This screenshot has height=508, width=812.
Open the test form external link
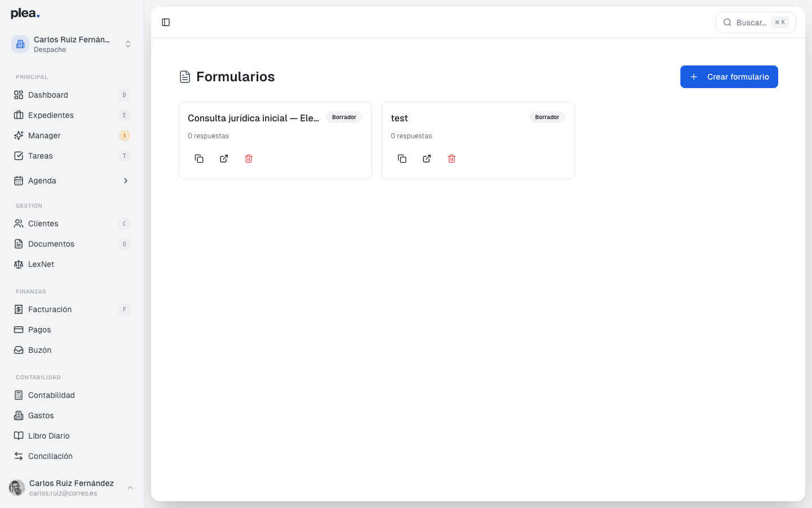point(427,159)
